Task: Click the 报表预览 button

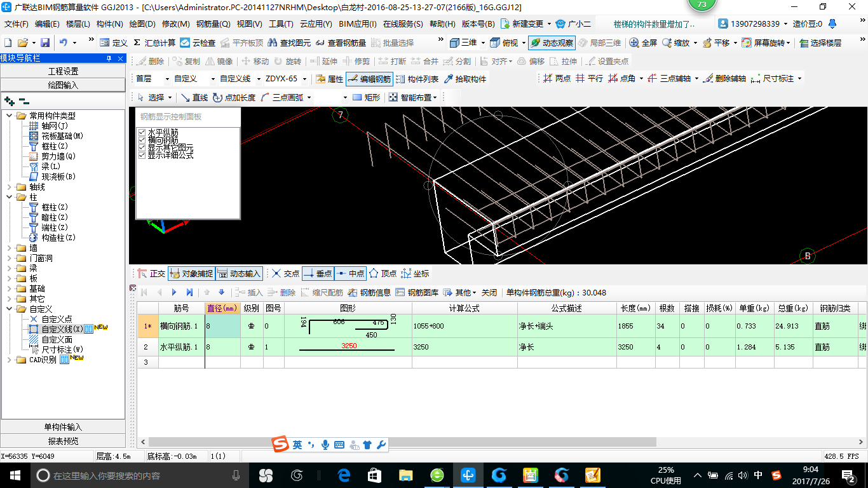Action: pyautogui.click(x=63, y=441)
